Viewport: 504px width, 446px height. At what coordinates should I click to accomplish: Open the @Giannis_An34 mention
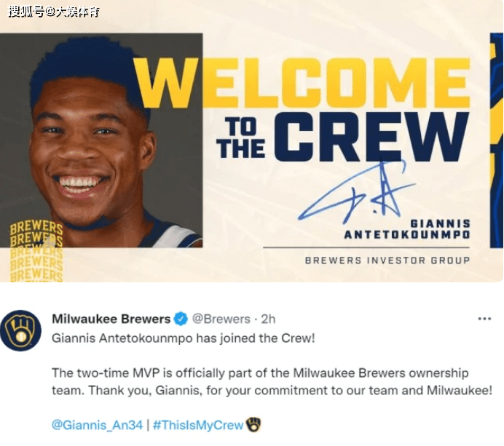[x=97, y=425]
